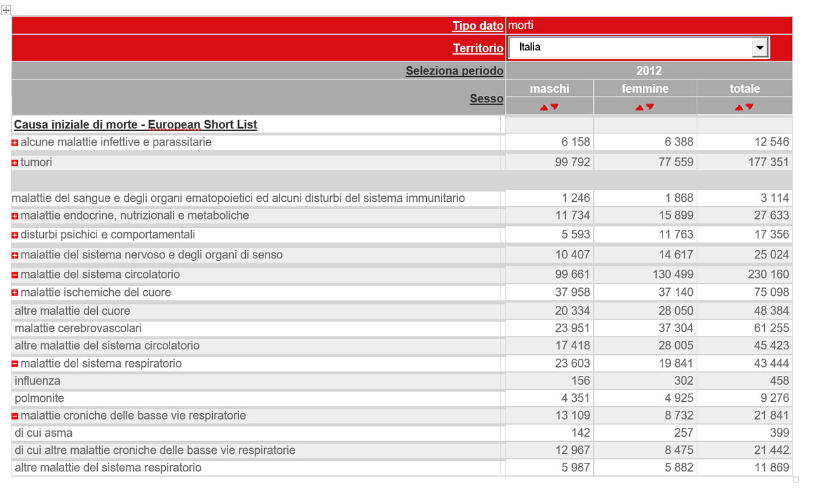Click the femmine column header
This screenshot has height=504, width=813.
pyautogui.click(x=645, y=89)
